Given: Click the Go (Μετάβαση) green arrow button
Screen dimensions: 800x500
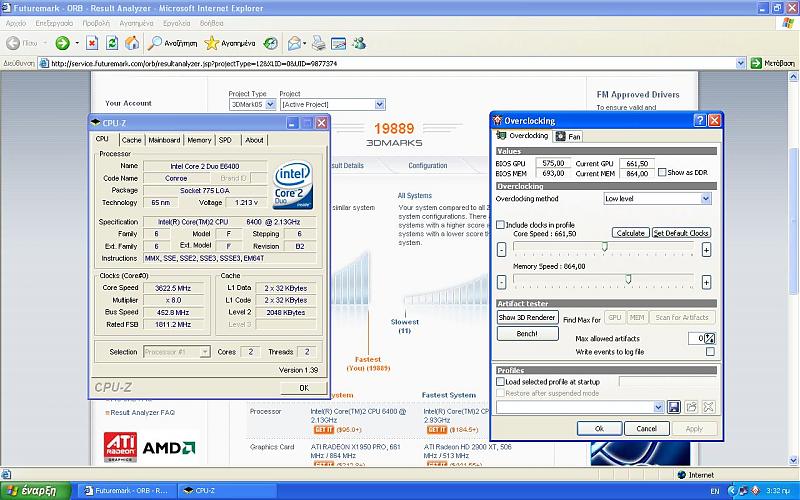Looking at the screenshot, I should (773, 63).
